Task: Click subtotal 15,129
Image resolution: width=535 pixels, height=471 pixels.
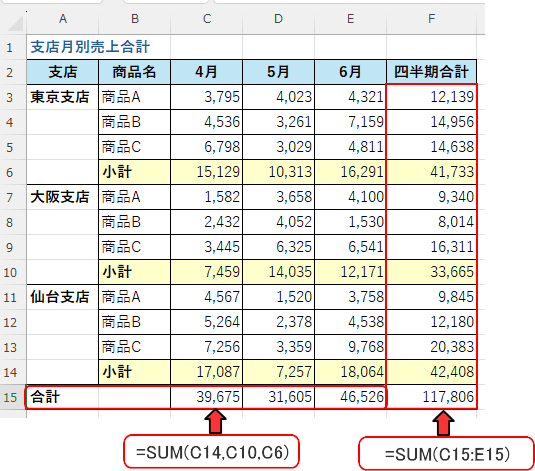Action: tap(206, 172)
